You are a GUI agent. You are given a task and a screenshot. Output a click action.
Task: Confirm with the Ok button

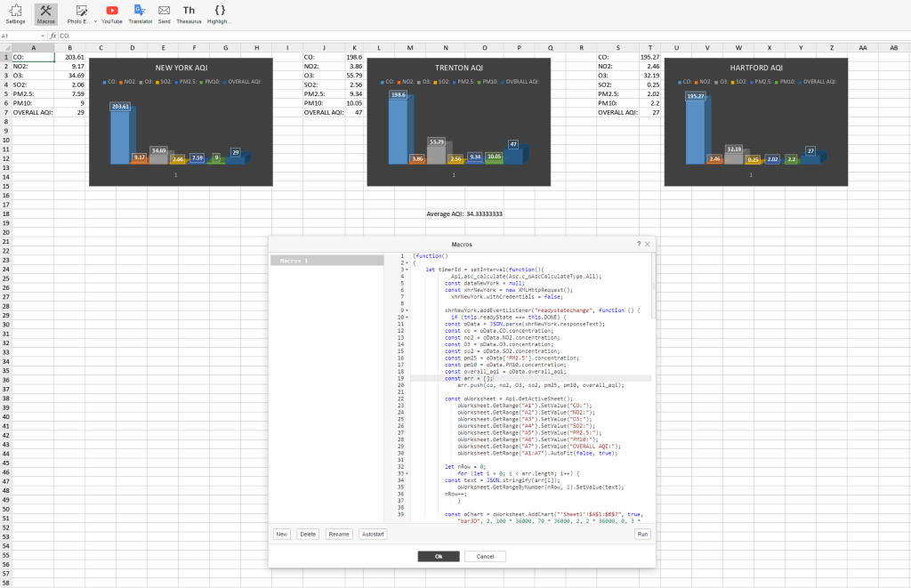click(x=439, y=556)
